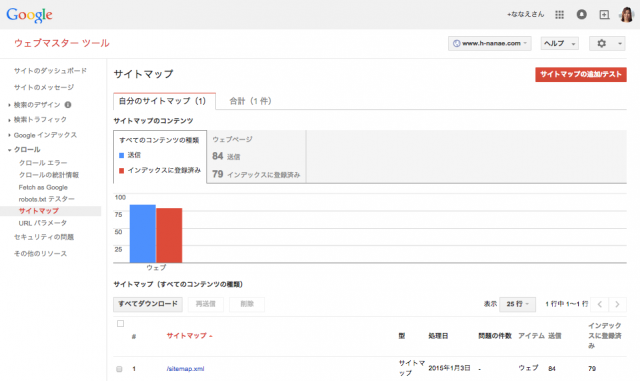Screen dimensions: 640x381
Task: Click the settings gear icon
Action: 602,43
